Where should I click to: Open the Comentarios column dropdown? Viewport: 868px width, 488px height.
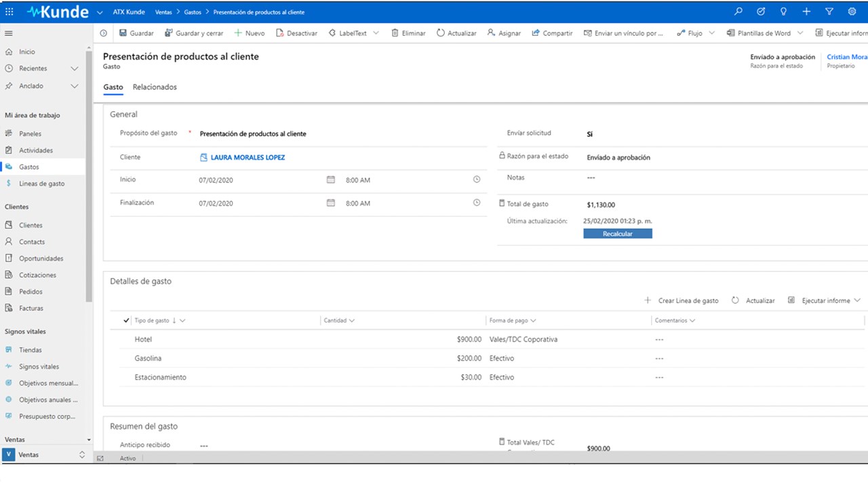[x=692, y=321]
